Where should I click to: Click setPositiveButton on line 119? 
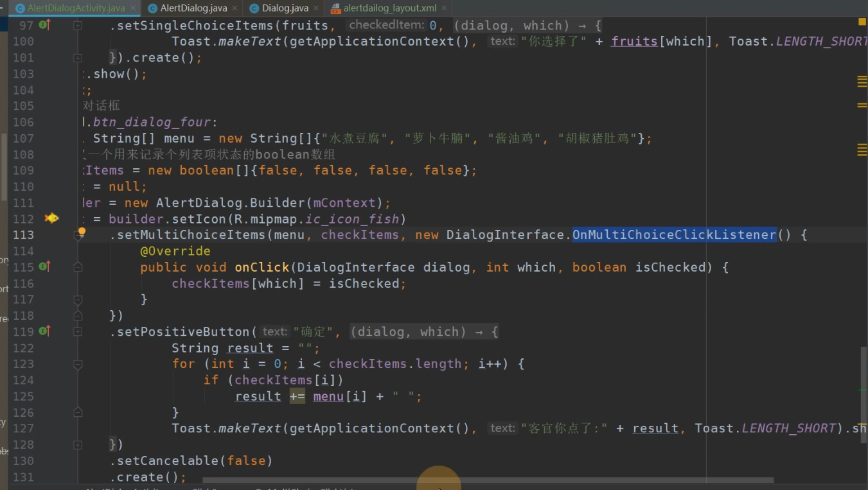tap(183, 332)
